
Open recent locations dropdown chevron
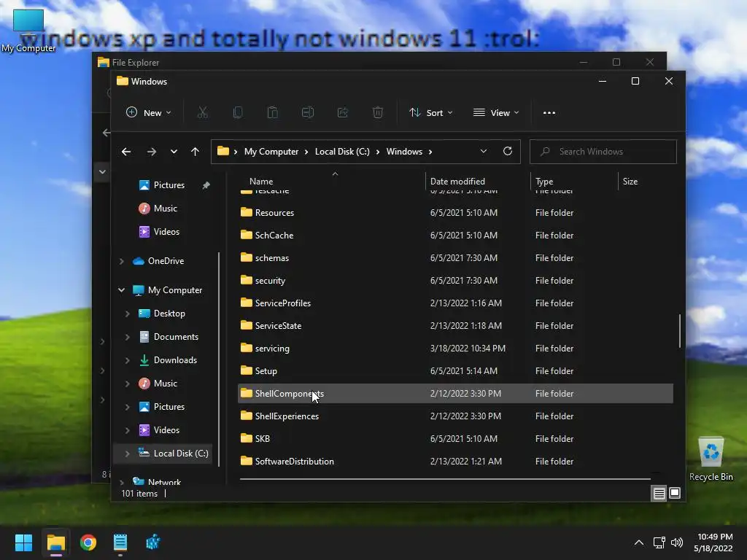pos(174,152)
